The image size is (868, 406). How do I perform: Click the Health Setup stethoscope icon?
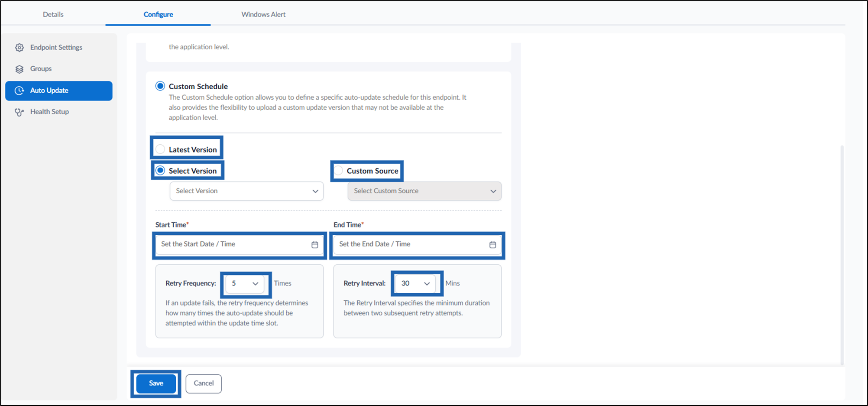(x=19, y=112)
